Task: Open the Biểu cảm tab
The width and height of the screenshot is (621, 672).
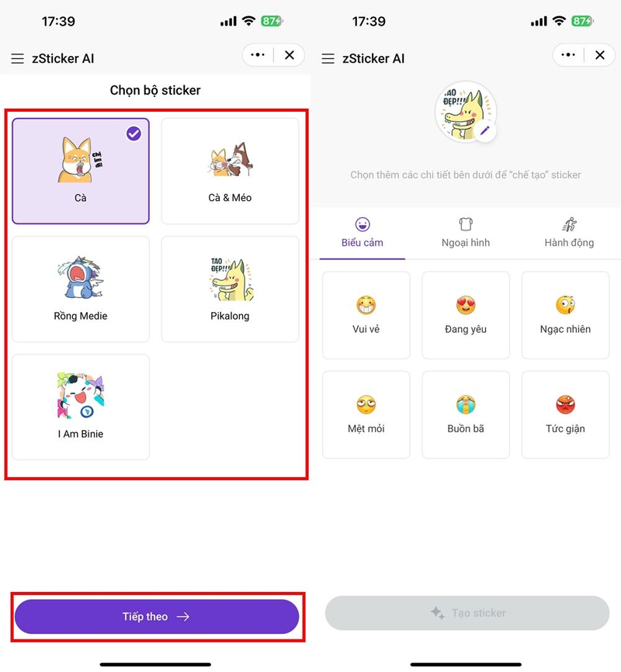Action: pyautogui.click(x=363, y=233)
